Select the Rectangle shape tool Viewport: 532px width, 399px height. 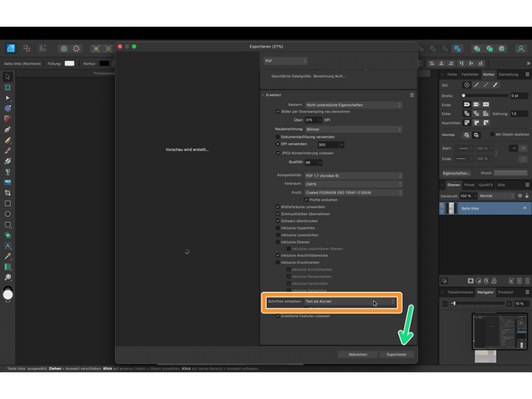(x=8, y=204)
